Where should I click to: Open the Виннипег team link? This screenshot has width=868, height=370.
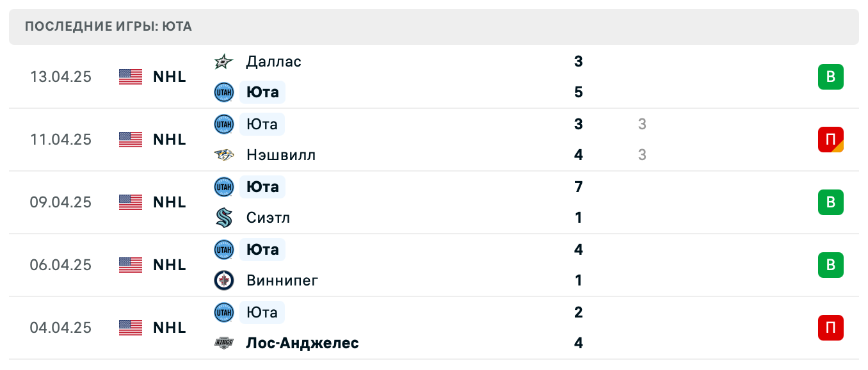coord(282,280)
